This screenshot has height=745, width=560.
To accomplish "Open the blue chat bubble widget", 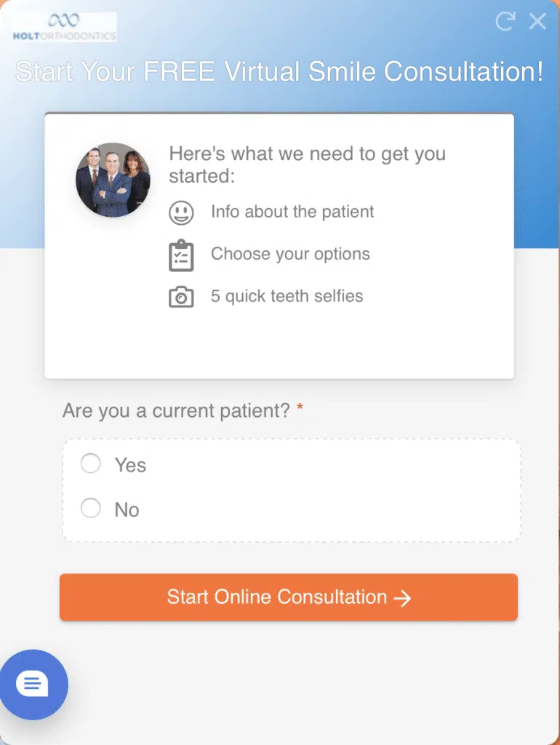I will point(33,684).
